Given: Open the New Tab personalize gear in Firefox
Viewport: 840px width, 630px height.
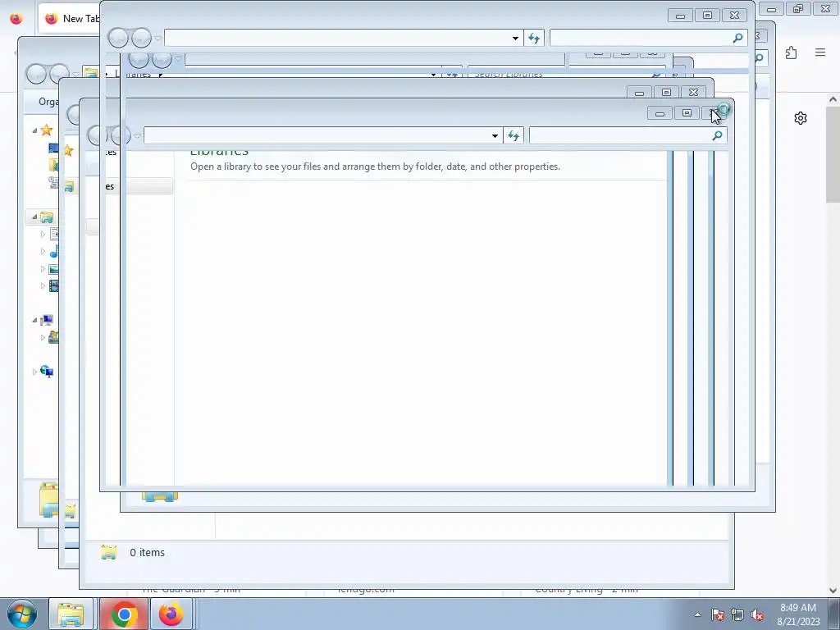Looking at the screenshot, I should tap(801, 118).
